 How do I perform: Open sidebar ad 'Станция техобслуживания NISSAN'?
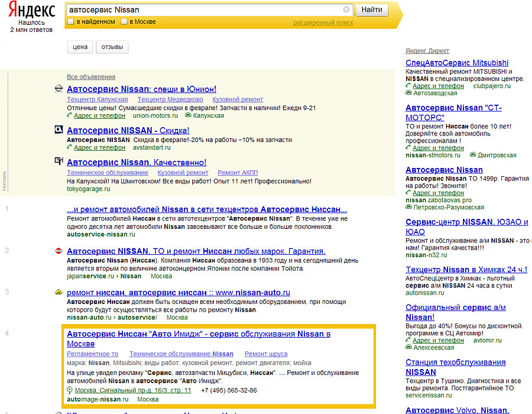[x=455, y=367]
